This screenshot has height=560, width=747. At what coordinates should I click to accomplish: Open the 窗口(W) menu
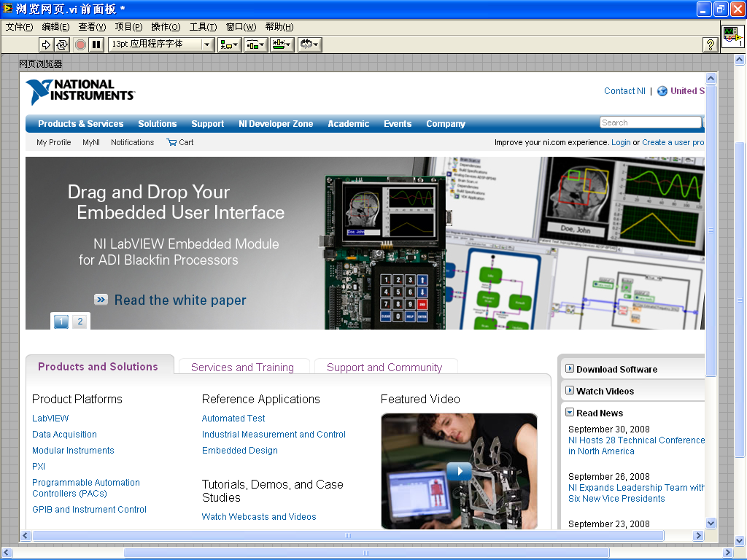coord(241,27)
